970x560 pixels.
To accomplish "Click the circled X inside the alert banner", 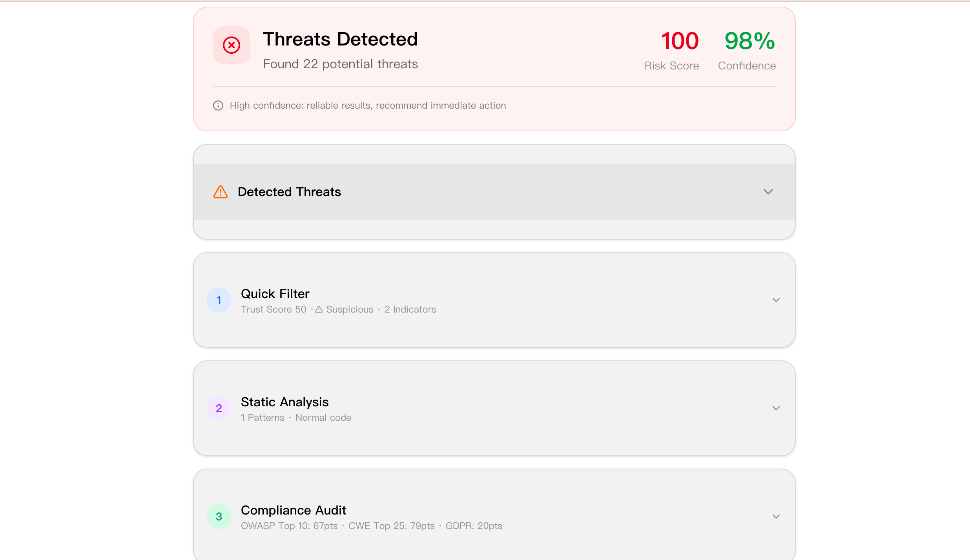I will click(x=231, y=45).
